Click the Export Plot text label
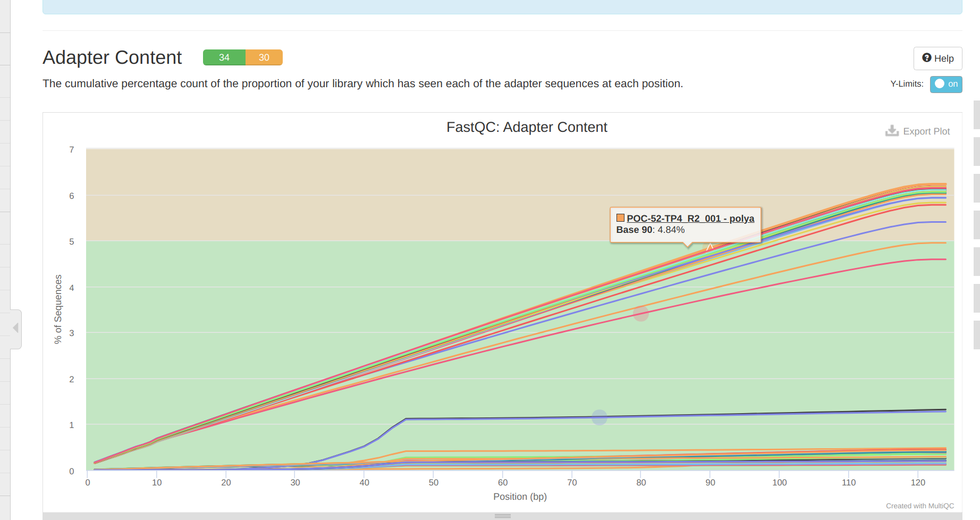This screenshot has height=520, width=980. coord(926,131)
